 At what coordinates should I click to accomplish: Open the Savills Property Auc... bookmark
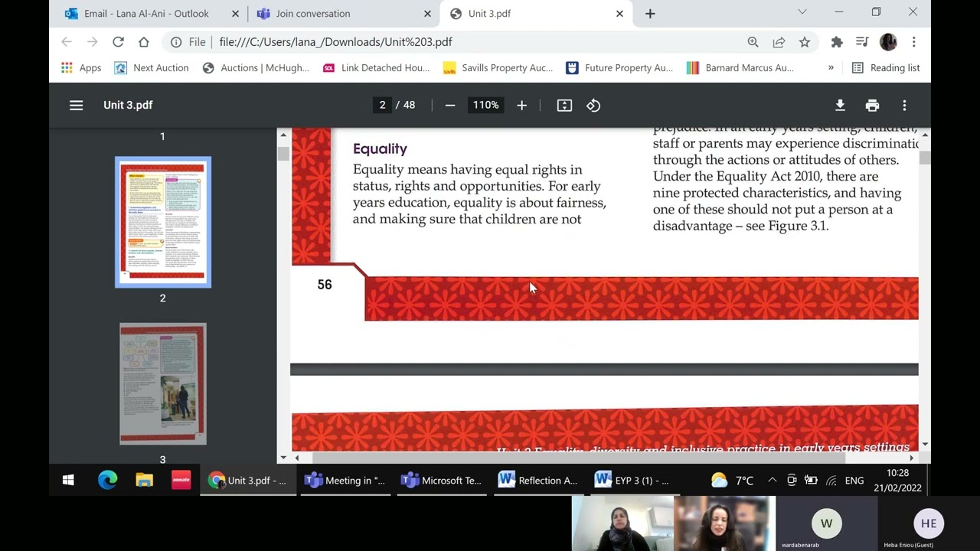tap(498, 68)
